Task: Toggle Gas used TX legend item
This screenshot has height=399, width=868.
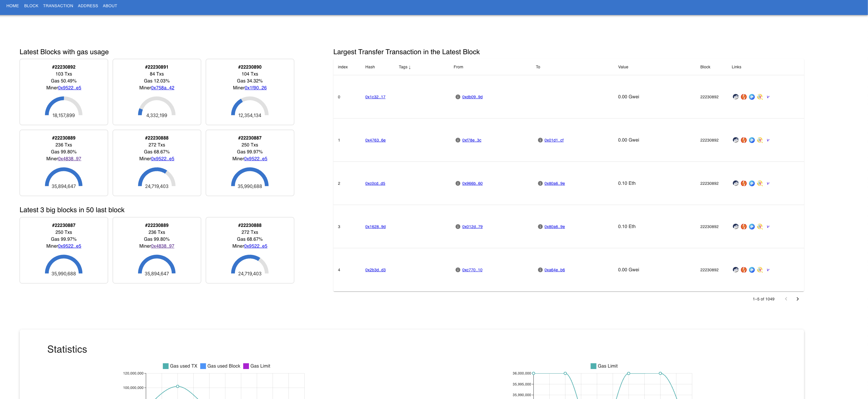Action: coord(180,366)
